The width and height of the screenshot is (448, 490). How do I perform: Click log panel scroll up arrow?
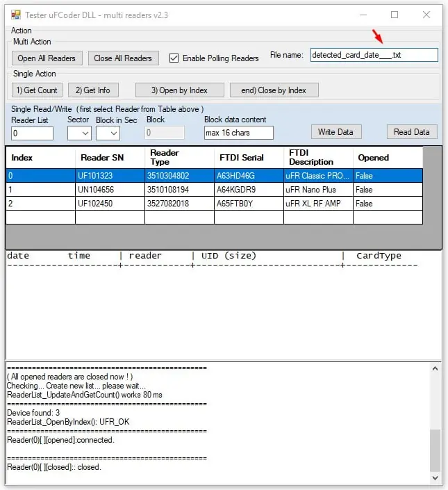pyautogui.click(x=435, y=369)
